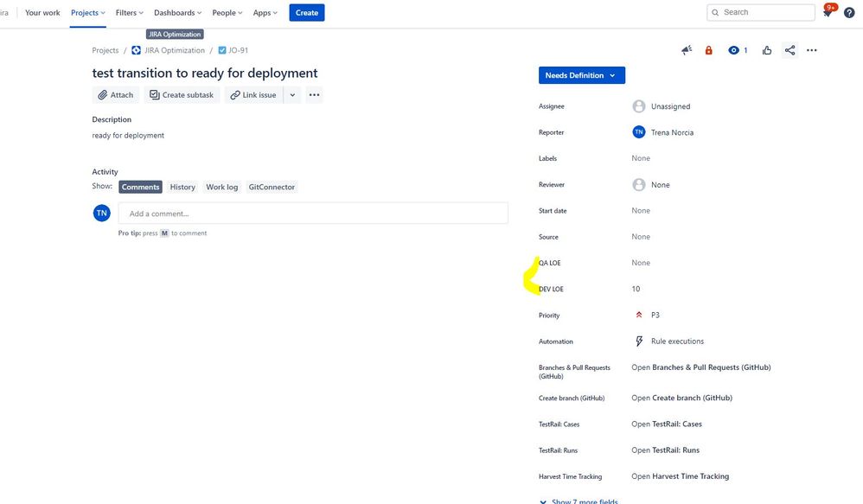
Task: Click the Reviewer None avatar icon
Action: pos(638,184)
